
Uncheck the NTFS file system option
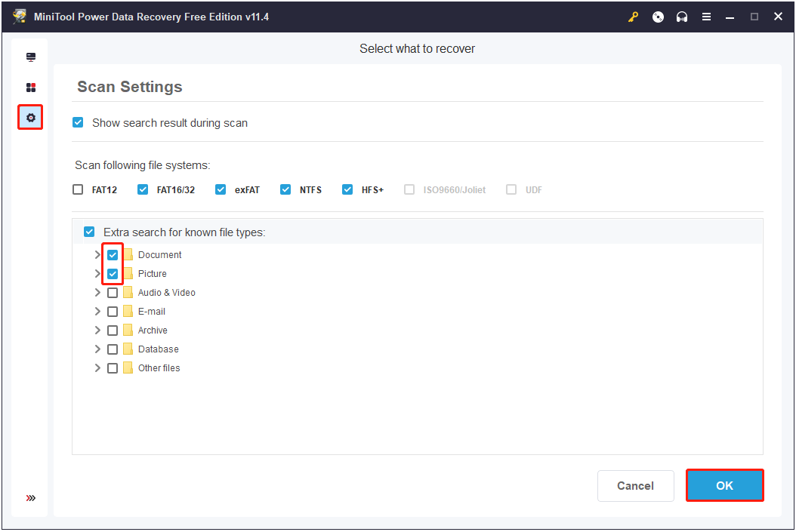[x=285, y=189]
